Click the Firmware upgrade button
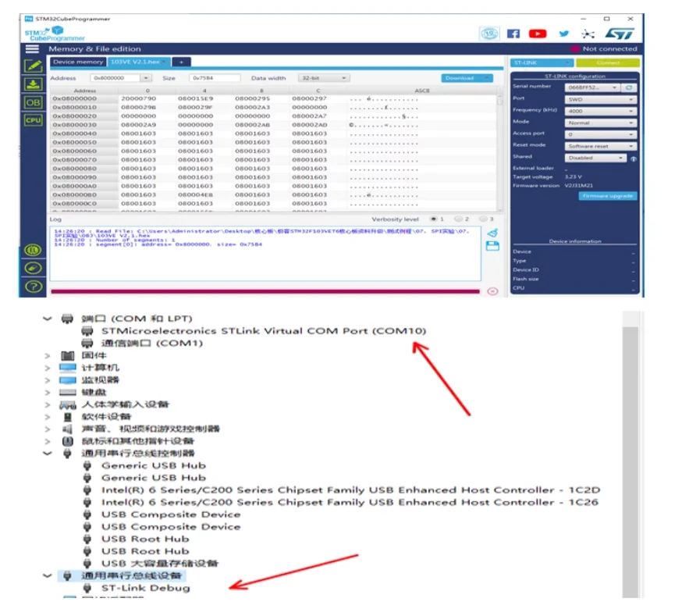Viewport: 675px width, 616px height. [x=607, y=196]
